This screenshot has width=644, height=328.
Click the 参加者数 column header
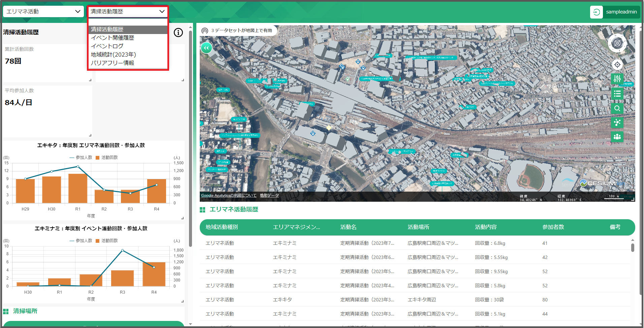[553, 227]
